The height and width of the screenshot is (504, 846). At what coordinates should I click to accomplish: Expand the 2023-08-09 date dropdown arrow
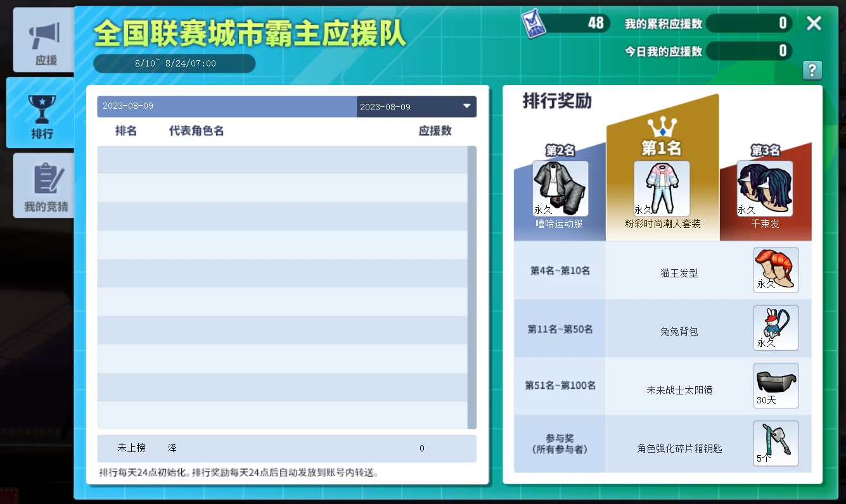tap(467, 106)
